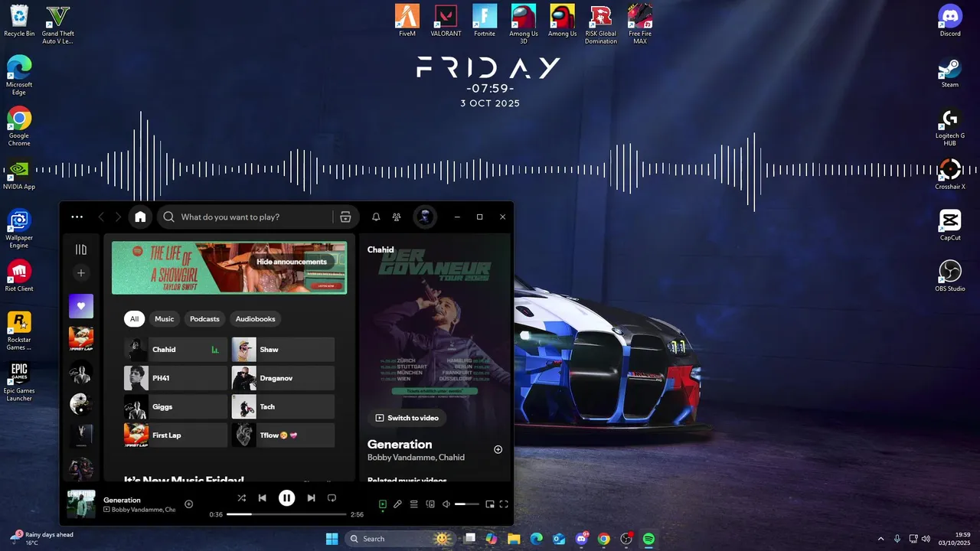The height and width of the screenshot is (551, 980).
Task: Open the miniplayer
Action: (x=490, y=504)
